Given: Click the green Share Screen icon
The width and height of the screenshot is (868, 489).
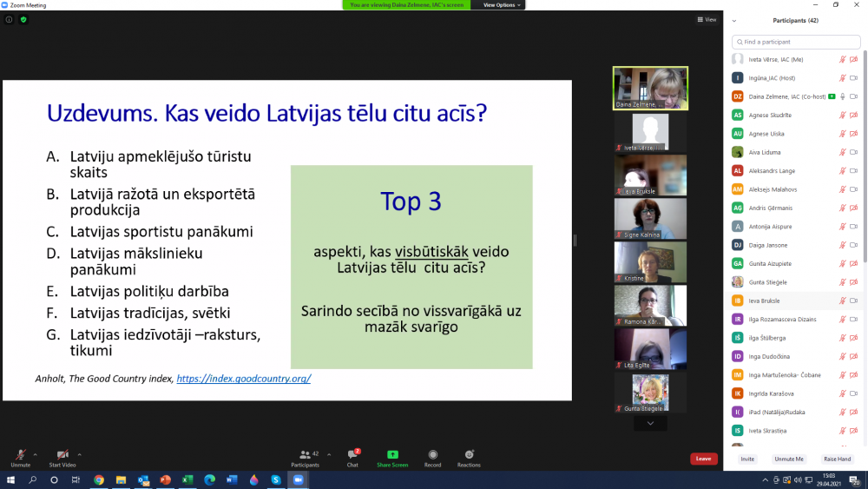Looking at the screenshot, I should [x=392, y=455].
